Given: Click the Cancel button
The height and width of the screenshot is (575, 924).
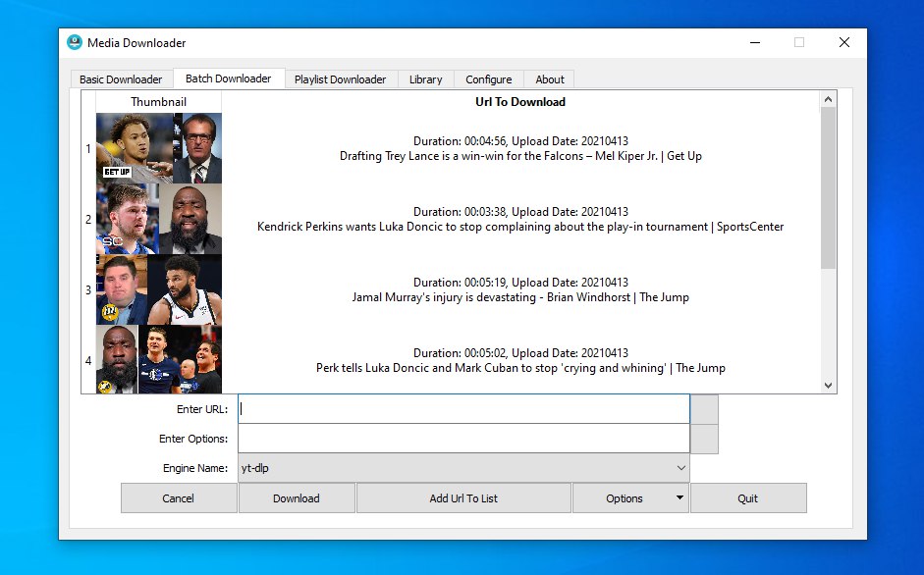Looking at the screenshot, I should coord(179,498).
